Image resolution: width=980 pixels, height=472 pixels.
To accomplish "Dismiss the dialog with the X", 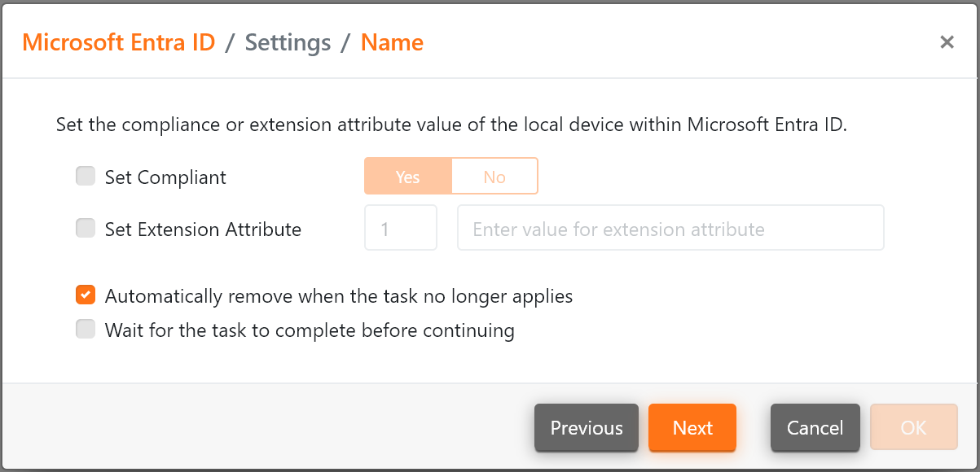I will [x=947, y=42].
